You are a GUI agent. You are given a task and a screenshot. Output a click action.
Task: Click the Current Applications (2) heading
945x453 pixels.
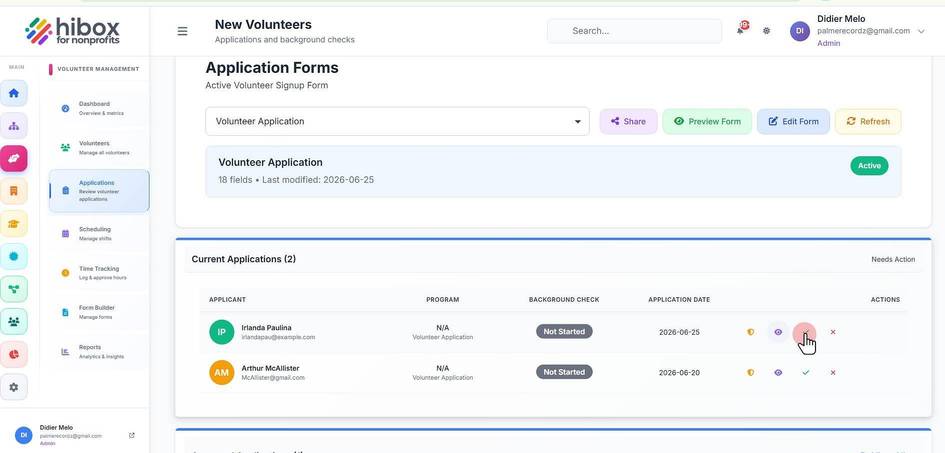coord(243,259)
